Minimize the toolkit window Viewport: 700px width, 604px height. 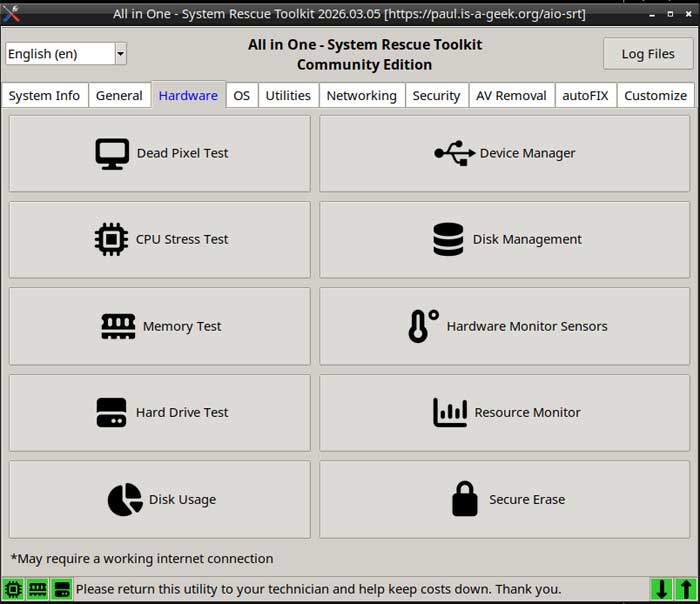tap(652, 15)
